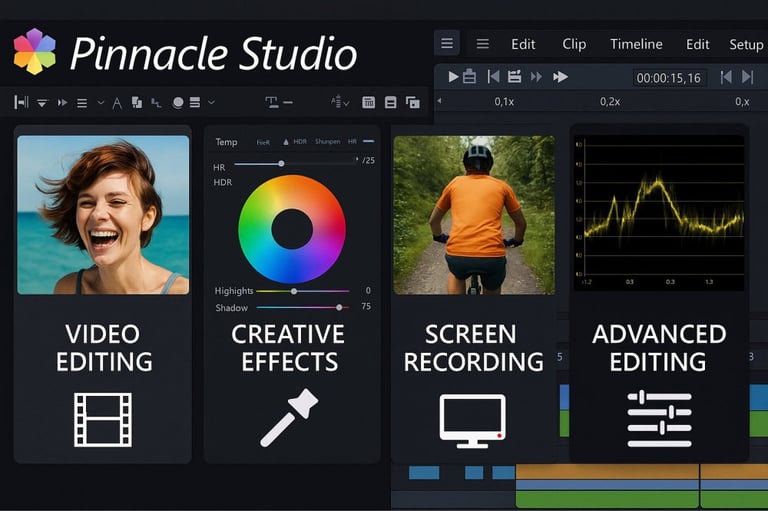Click the overlapping pages copy icon
The image size is (768, 511).
[137, 102]
